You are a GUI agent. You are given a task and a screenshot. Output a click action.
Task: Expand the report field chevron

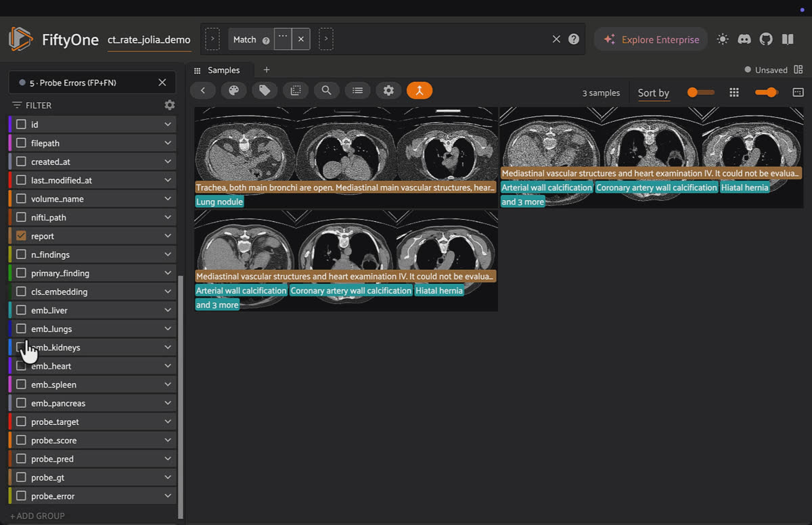click(x=168, y=236)
